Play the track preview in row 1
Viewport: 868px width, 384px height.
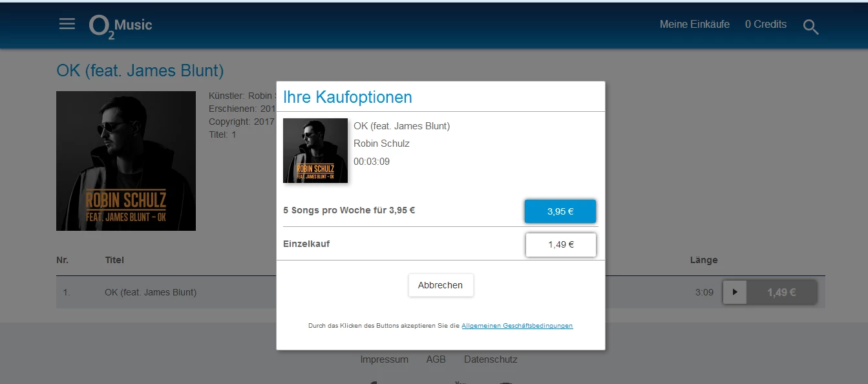[x=735, y=292]
